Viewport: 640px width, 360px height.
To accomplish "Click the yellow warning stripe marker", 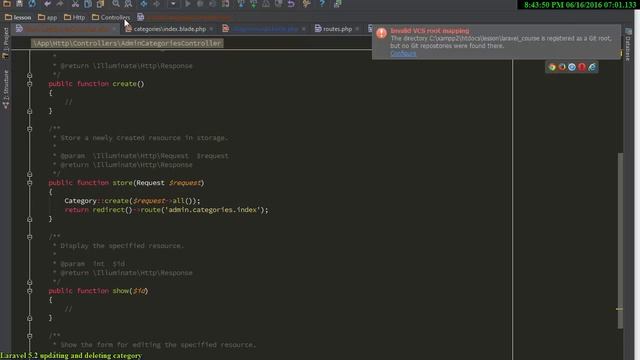I will [619, 309].
